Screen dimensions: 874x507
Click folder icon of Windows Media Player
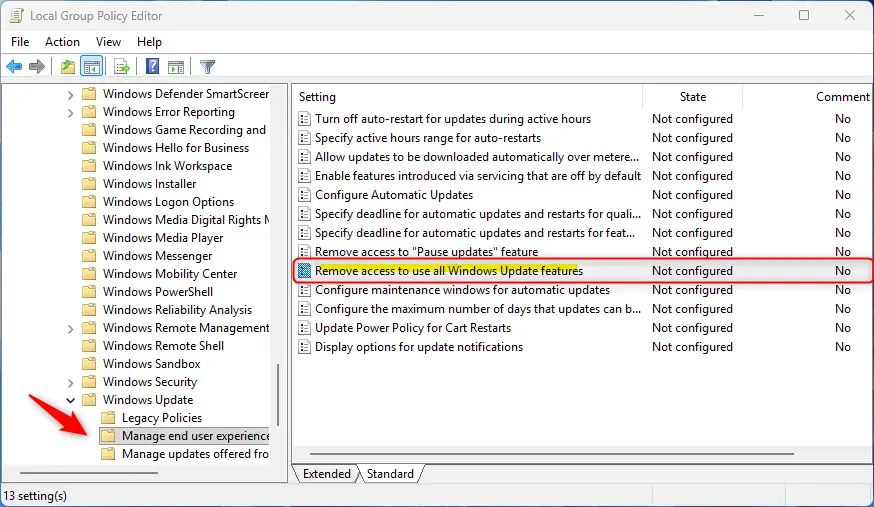(x=89, y=238)
